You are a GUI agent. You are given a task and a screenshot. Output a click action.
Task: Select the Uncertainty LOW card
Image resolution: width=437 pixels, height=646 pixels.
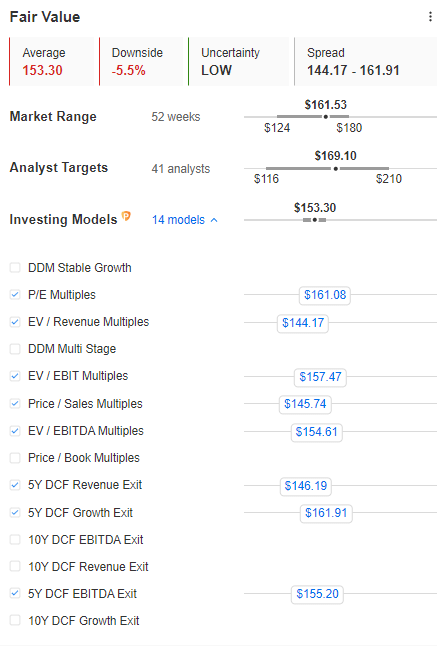click(238, 61)
